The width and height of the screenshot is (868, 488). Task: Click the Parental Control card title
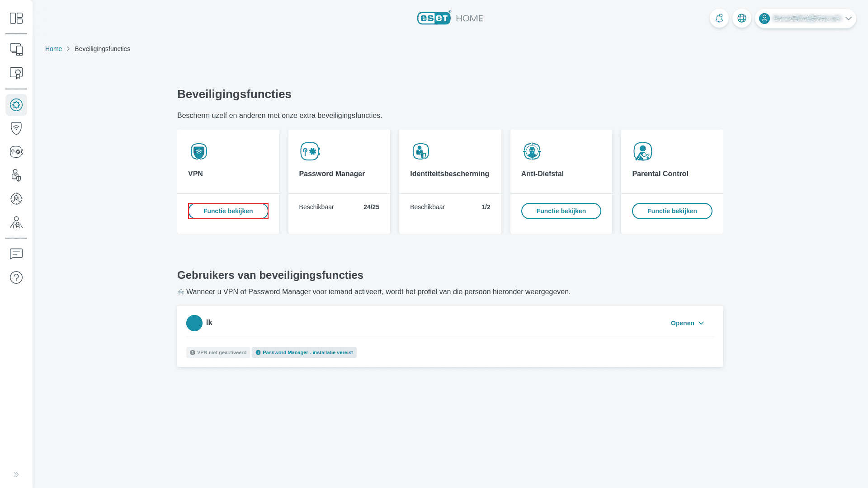660,174
